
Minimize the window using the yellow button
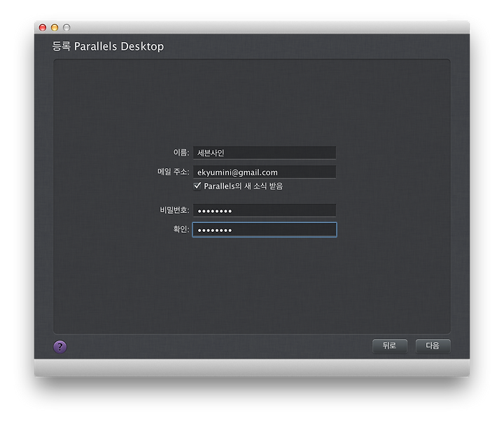pos(55,27)
